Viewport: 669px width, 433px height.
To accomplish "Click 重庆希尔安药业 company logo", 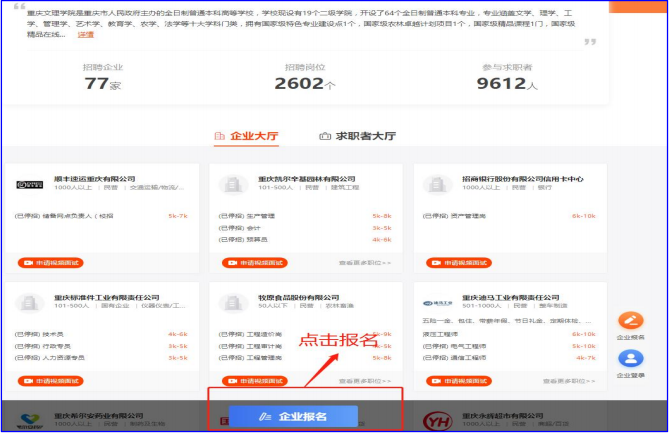I will tap(32, 419).
